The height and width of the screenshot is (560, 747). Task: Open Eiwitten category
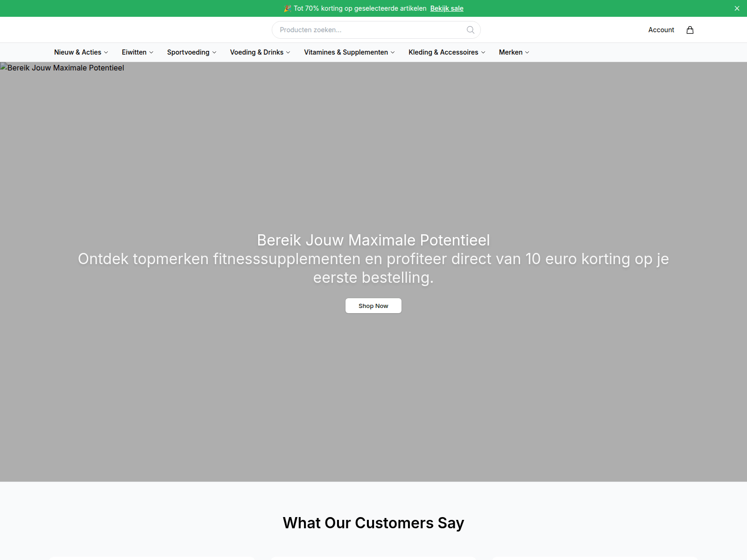point(134,52)
